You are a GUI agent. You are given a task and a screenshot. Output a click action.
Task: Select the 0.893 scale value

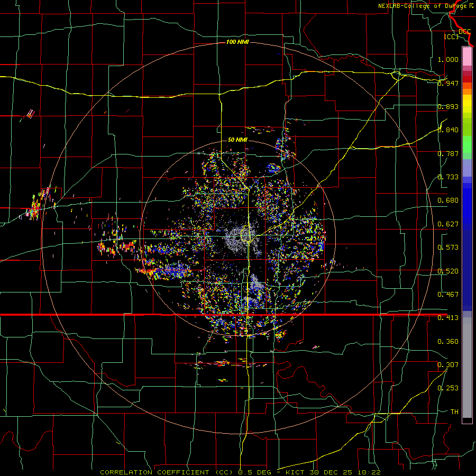(448, 106)
